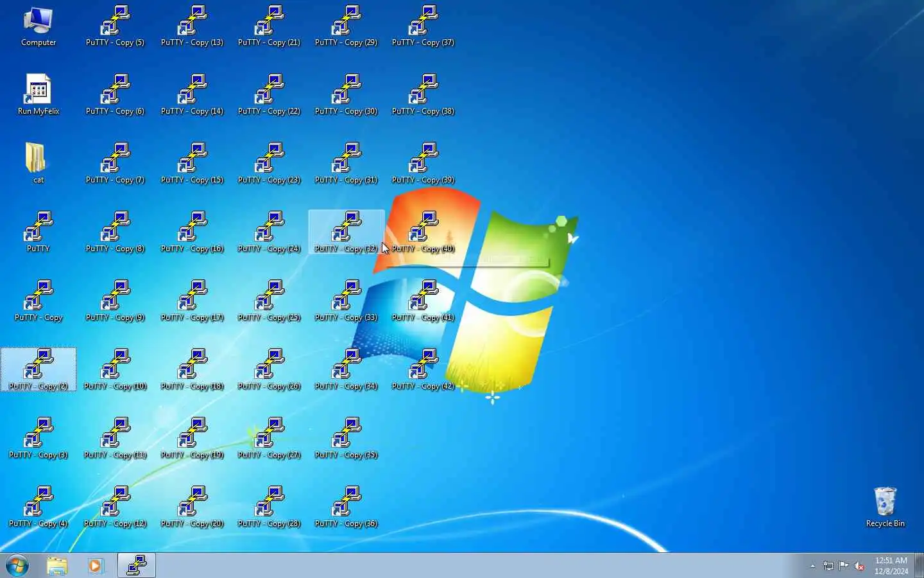924x578 pixels.
Task: Select the cat folder icon
Action: point(38,164)
